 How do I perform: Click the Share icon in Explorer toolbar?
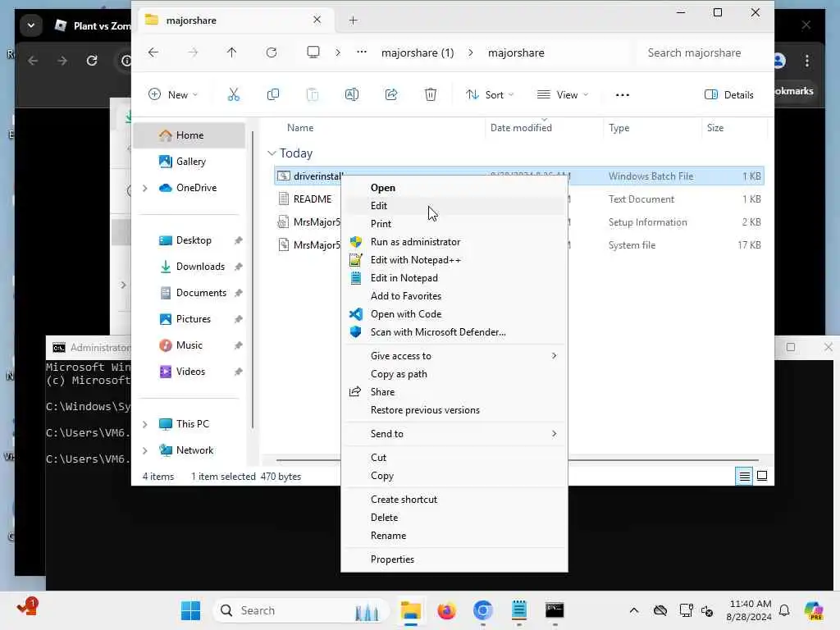pos(391,95)
